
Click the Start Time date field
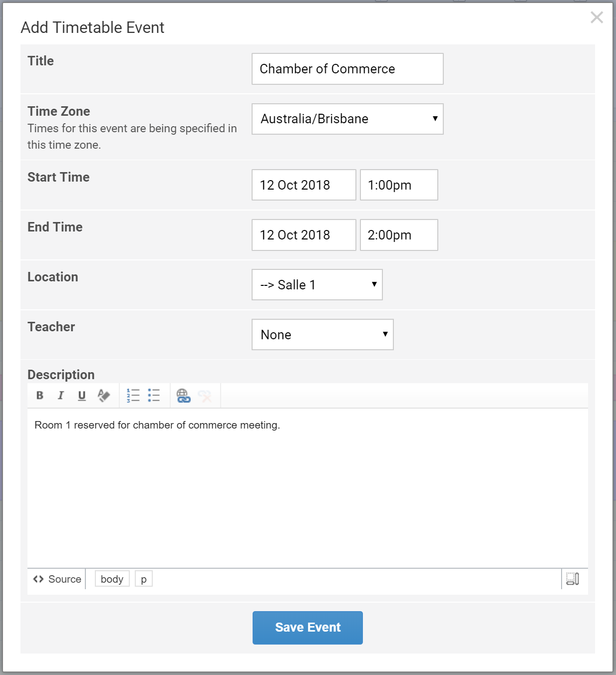304,185
